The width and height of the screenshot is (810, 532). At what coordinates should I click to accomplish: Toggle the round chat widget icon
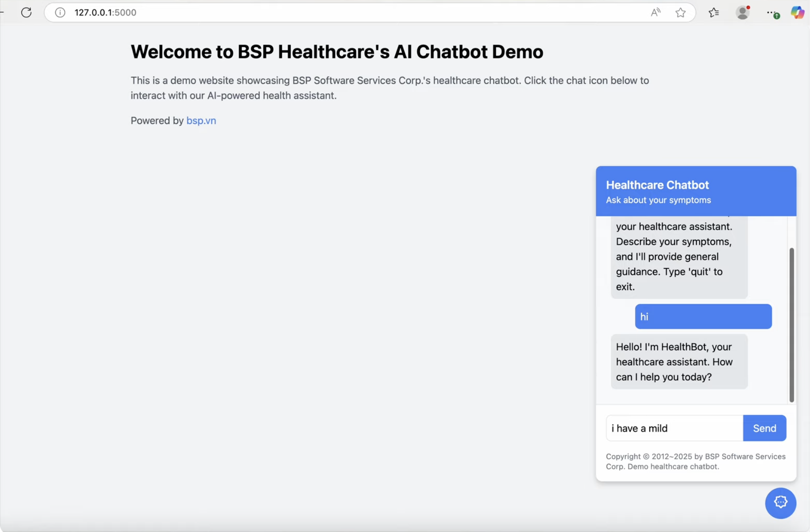780,503
